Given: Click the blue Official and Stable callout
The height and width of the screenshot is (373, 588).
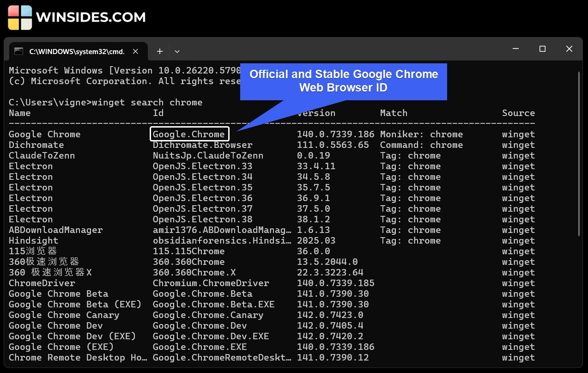Looking at the screenshot, I should (x=343, y=81).
